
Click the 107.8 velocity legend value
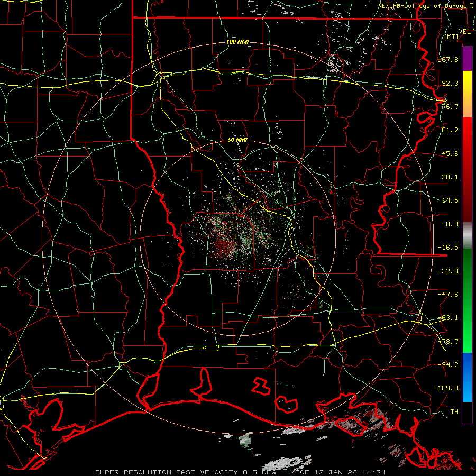point(448,59)
